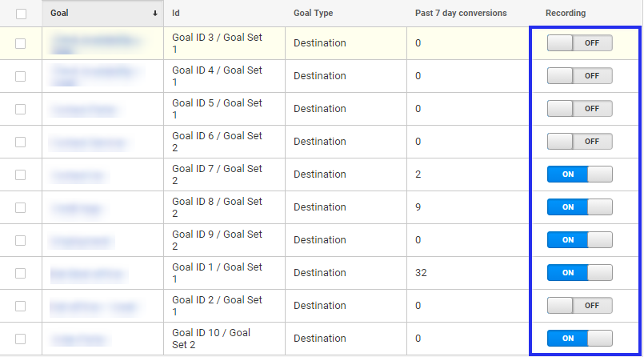Switch off the Goal ID 9 recording toggle
The image size is (644, 357).
pos(579,240)
